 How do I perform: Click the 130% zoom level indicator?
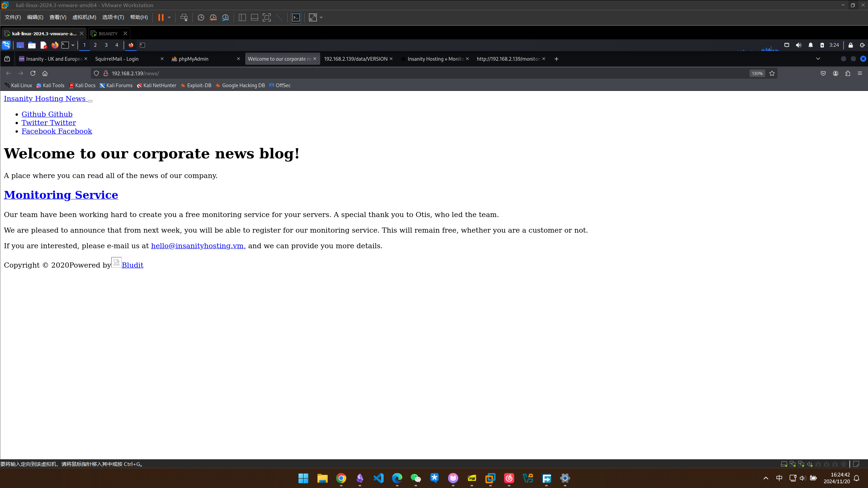click(x=757, y=73)
